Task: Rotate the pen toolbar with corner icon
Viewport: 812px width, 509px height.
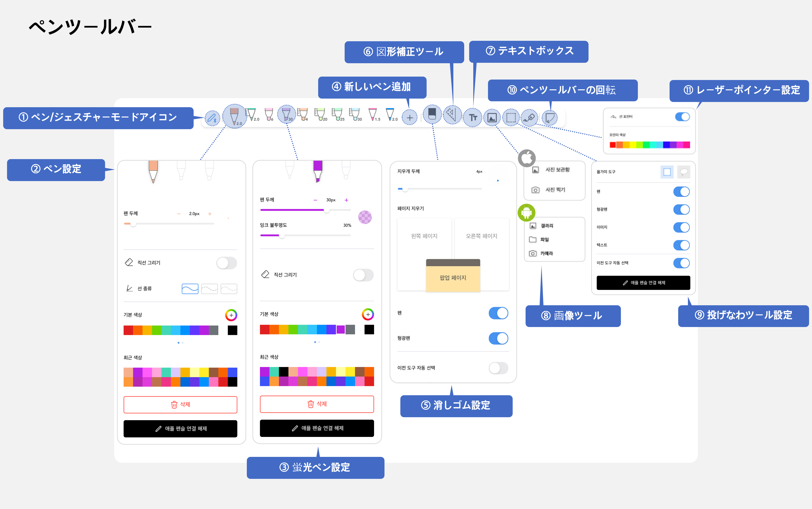Action: tap(550, 118)
